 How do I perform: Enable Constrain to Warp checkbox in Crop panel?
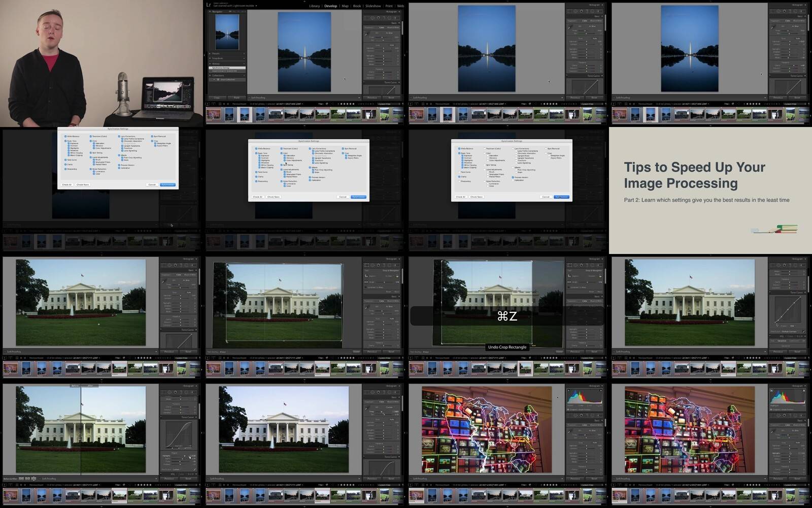point(366,287)
